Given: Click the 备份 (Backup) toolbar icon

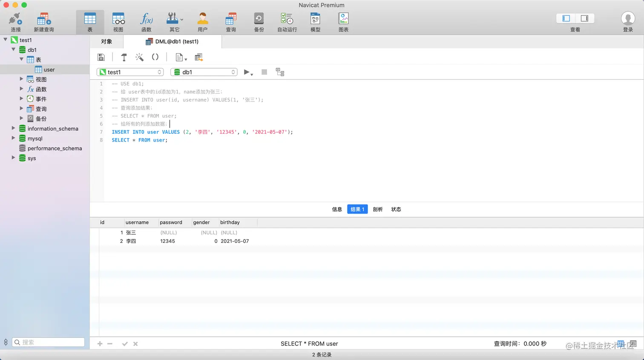Looking at the screenshot, I should coord(259,19).
